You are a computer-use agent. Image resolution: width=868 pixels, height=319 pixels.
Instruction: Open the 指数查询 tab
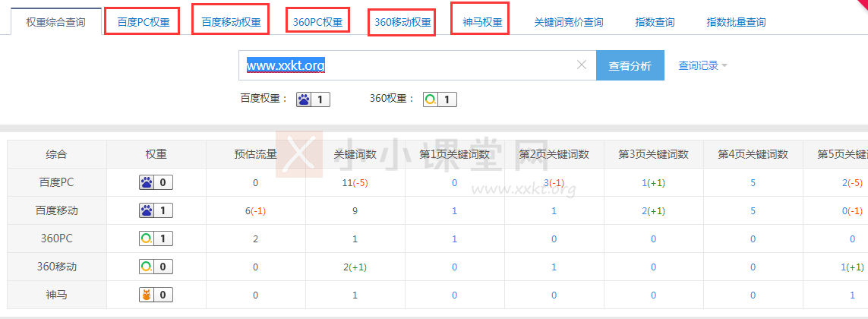click(655, 23)
